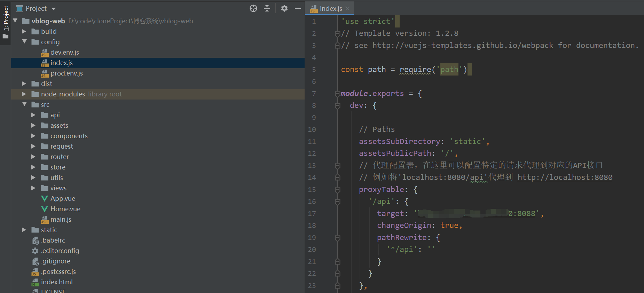
Task: Click the target property on line 17
Action: point(391,213)
